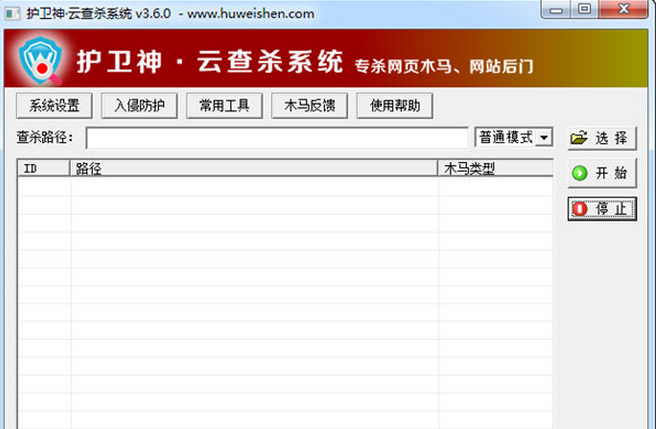
Task: Maximize the 护卫神 window
Action: point(584,9)
